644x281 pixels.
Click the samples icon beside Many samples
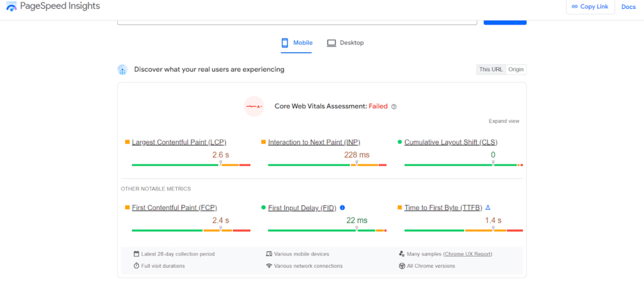coord(402,254)
